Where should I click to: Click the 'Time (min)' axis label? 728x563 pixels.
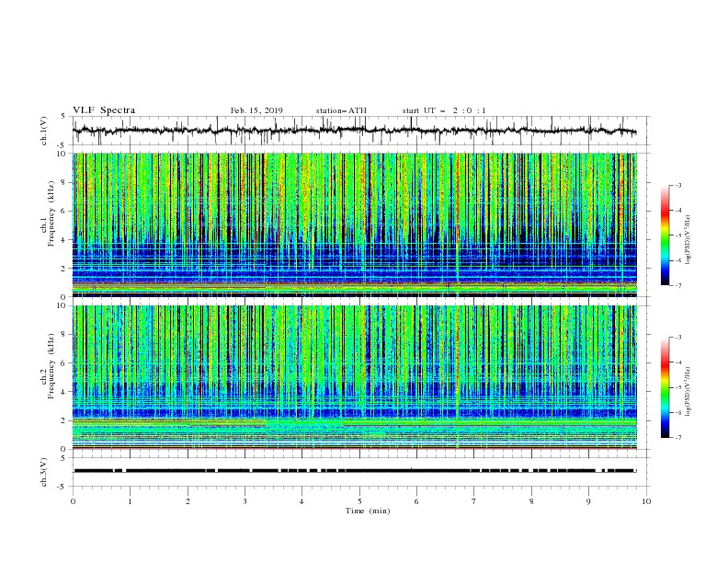(x=368, y=511)
